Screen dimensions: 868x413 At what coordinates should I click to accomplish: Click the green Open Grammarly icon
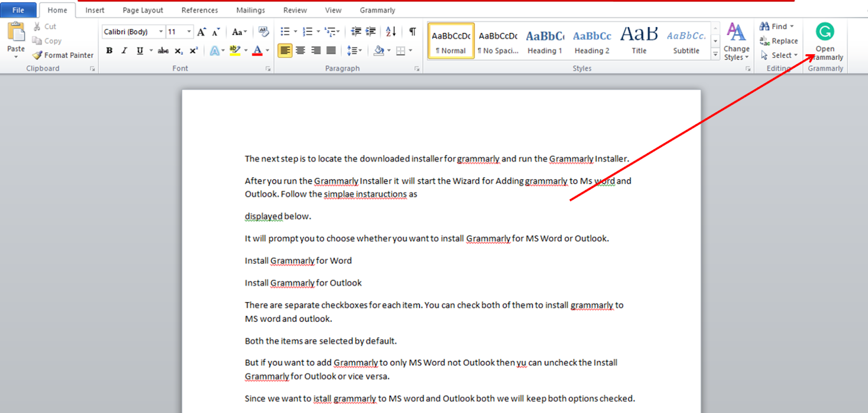825,31
